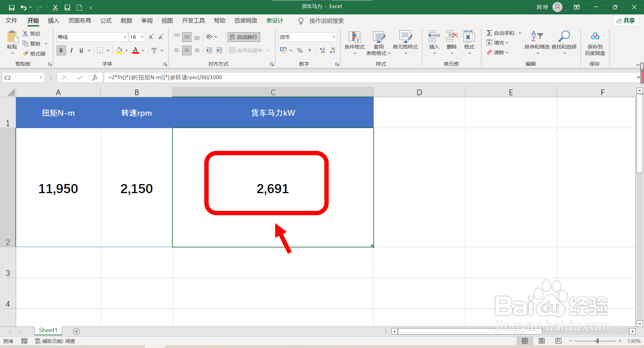Viewport: 644px width, 348px height.
Task: Open AutoSum dropdown arrow
Action: pyautogui.click(x=520, y=33)
